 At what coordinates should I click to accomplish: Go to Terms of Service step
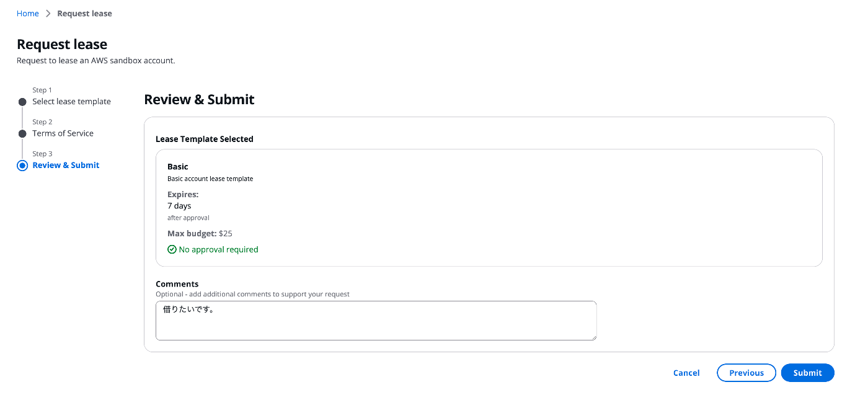pos(63,133)
